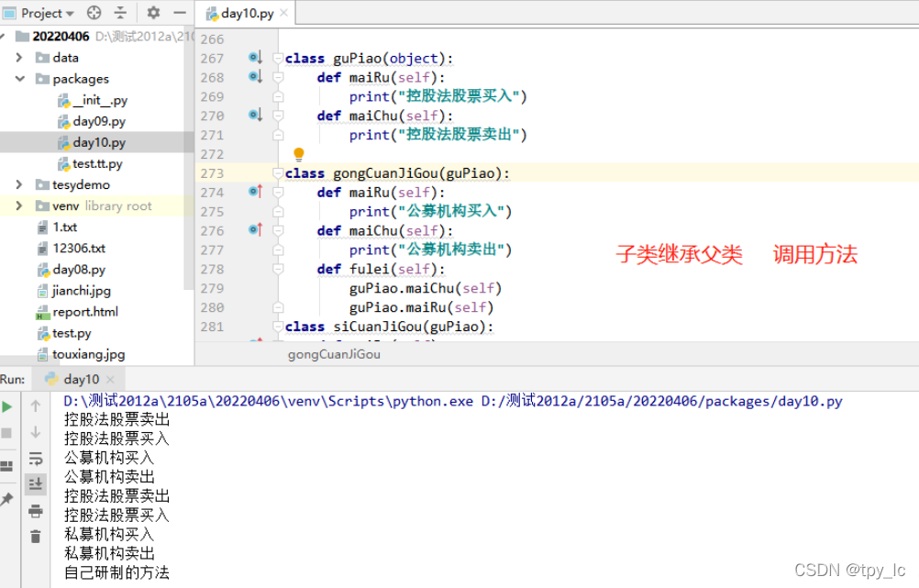This screenshot has width=919, height=588.
Task: Click code line print("公募机构买入")
Action: [430, 211]
